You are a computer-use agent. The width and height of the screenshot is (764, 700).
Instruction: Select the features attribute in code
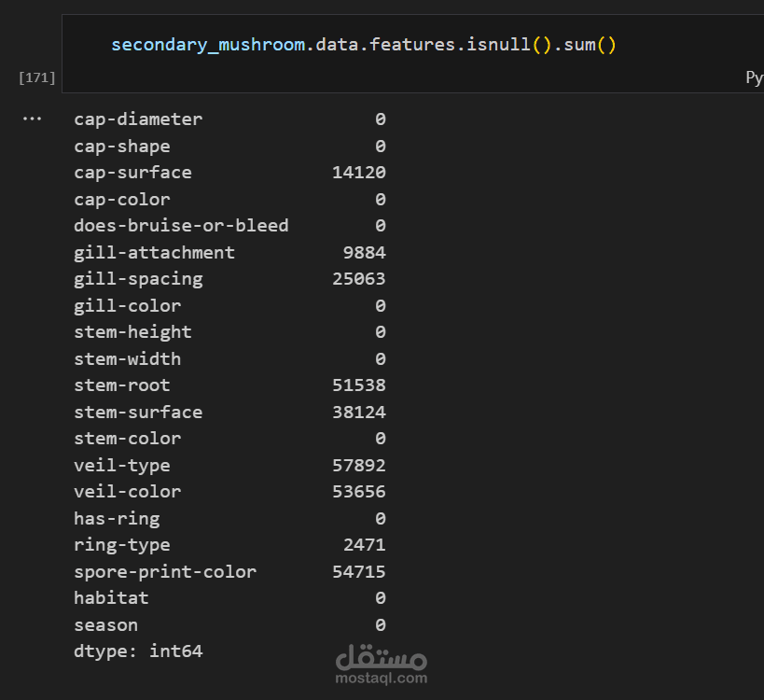coord(412,45)
